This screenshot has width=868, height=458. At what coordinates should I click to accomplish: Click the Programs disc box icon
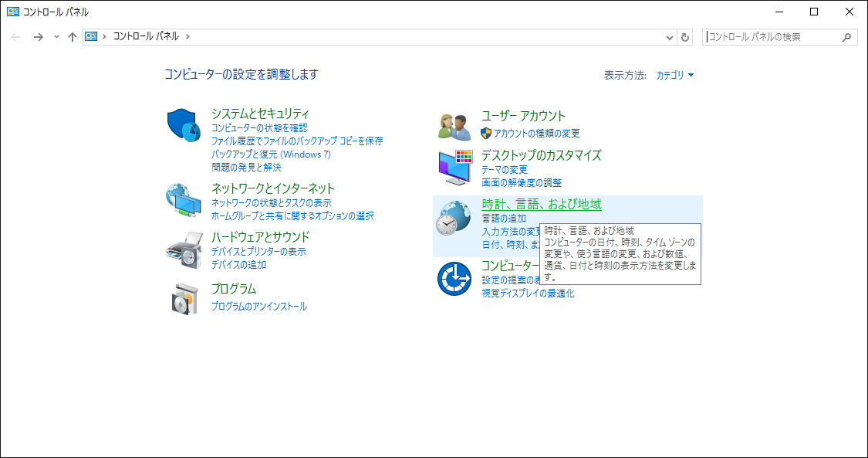[x=184, y=298]
